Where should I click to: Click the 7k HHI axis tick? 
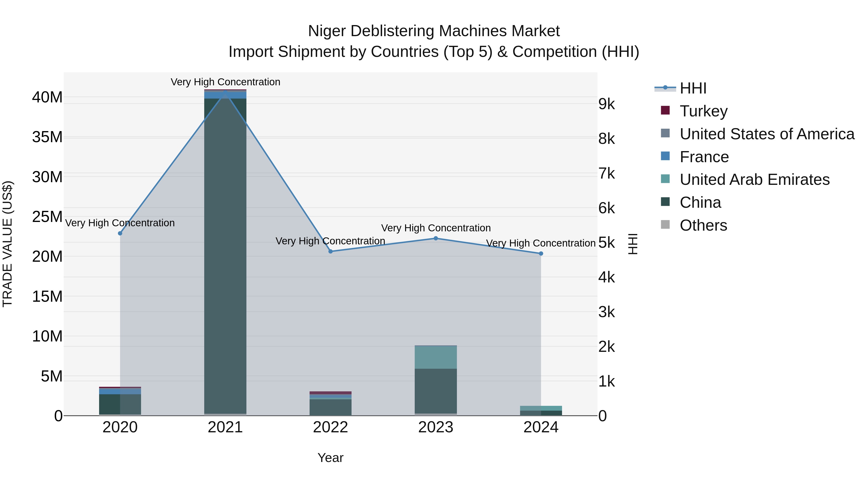tap(607, 174)
